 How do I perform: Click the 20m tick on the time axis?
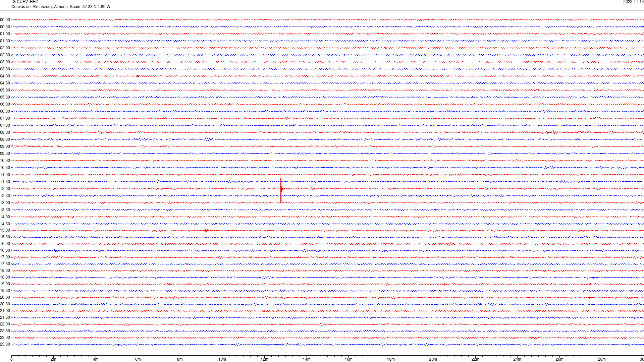tap(433, 359)
